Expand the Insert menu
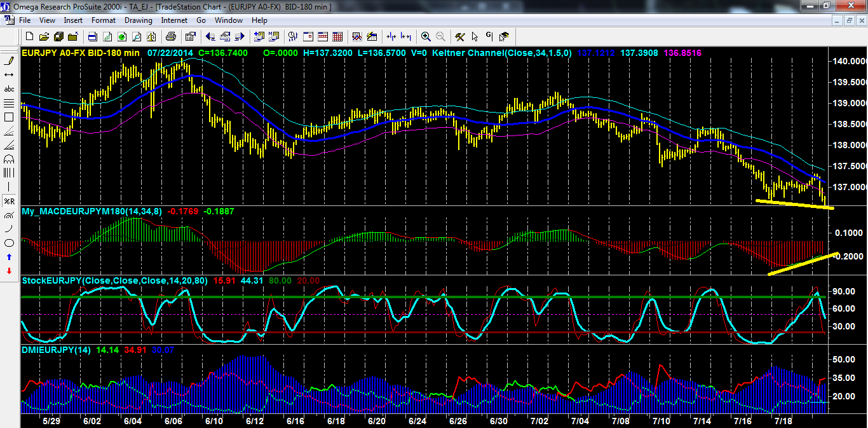 coord(73,20)
